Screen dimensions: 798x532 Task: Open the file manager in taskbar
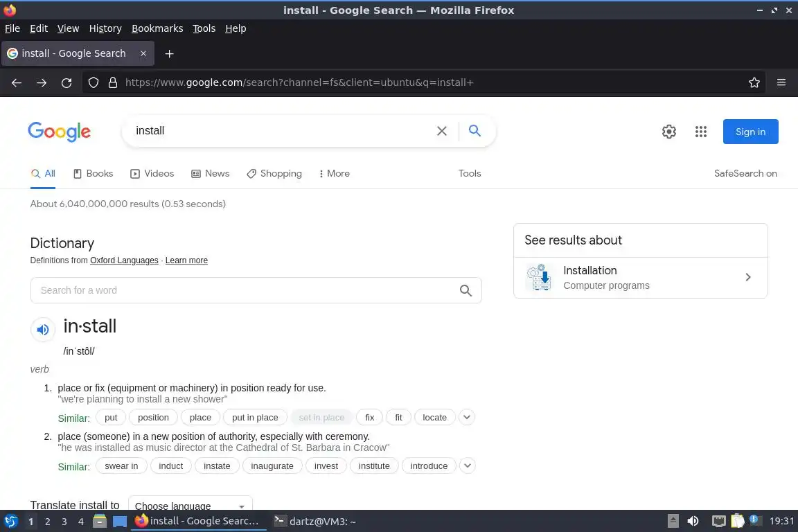tap(100, 522)
